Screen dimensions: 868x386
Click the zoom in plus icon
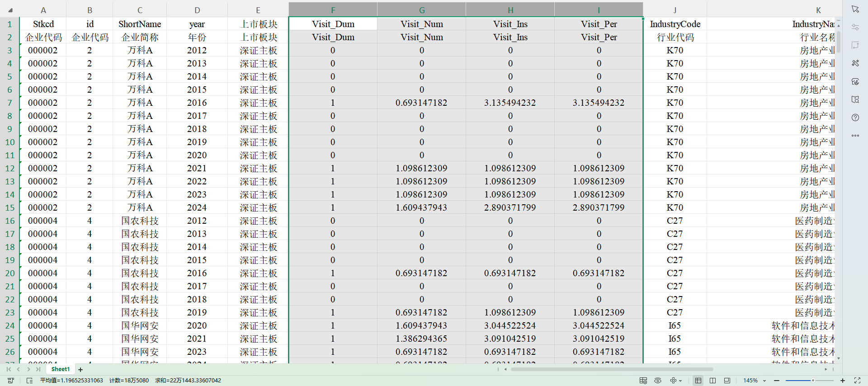(x=843, y=381)
